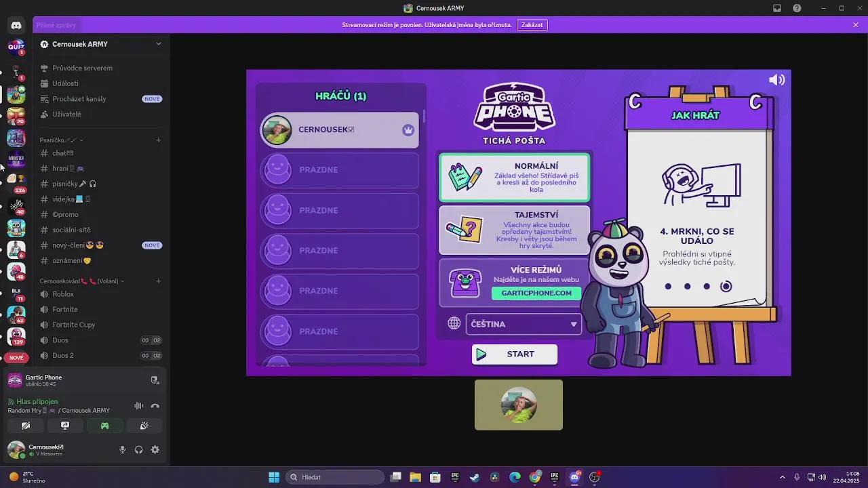Click the crown host icon beside CERNOUSEK
868x488 pixels.
(x=408, y=130)
